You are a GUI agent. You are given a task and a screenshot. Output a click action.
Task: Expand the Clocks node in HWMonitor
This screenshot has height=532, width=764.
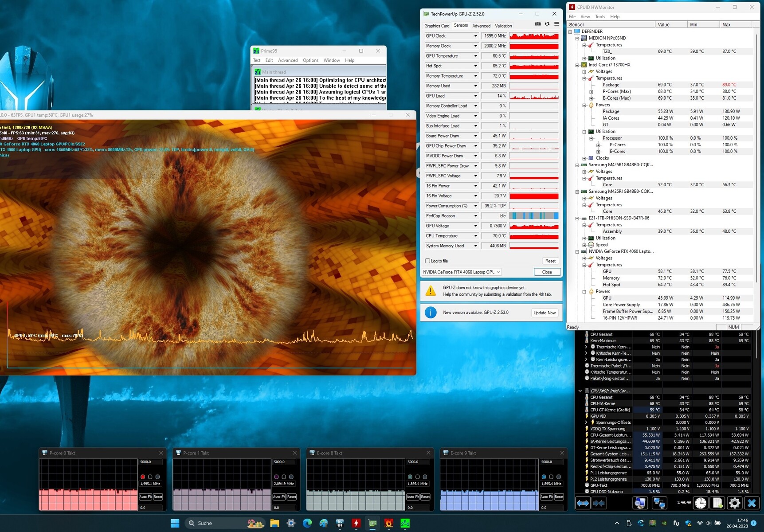click(x=584, y=158)
